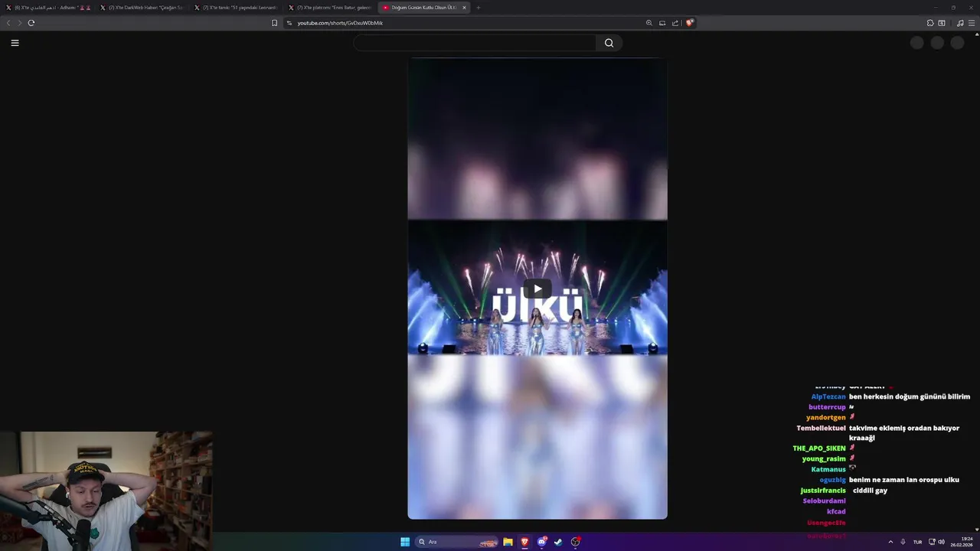Expand the hidden system tray icons chevron
The width and height of the screenshot is (980, 551).
(890, 542)
